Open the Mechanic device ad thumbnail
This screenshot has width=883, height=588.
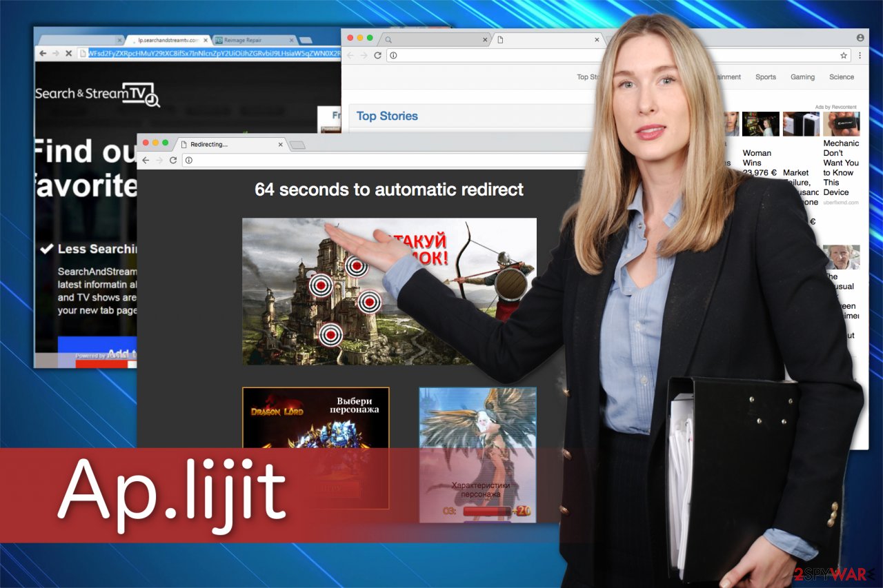click(x=841, y=124)
